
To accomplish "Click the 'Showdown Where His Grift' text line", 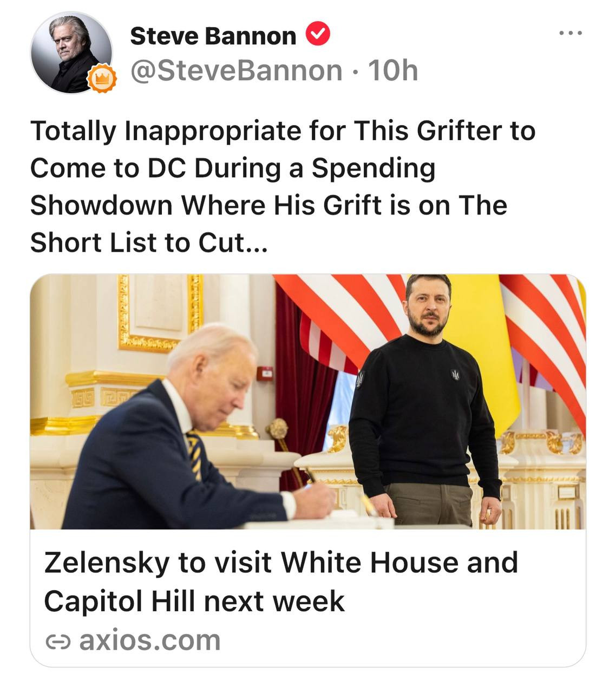I will (x=268, y=205).
